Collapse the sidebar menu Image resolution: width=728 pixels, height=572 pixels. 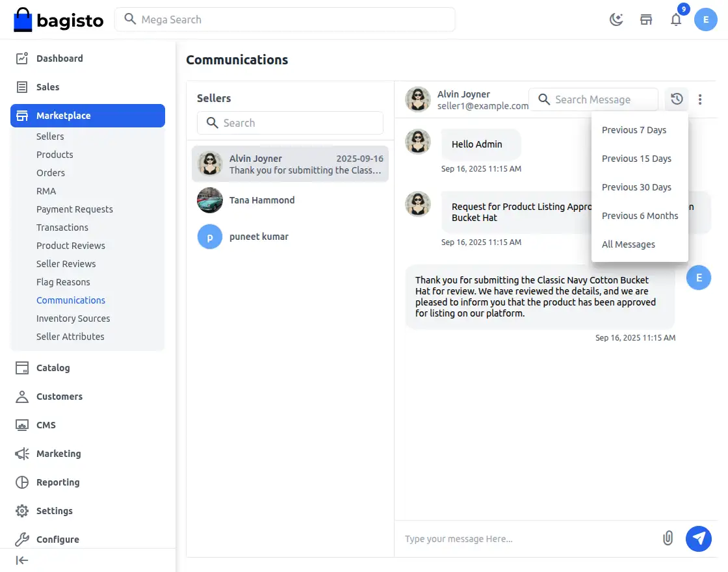(x=22, y=560)
